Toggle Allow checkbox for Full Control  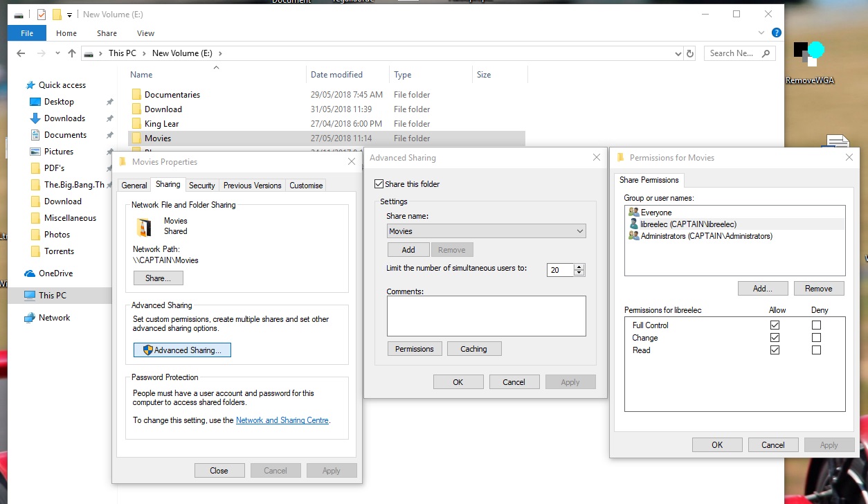point(775,325)
